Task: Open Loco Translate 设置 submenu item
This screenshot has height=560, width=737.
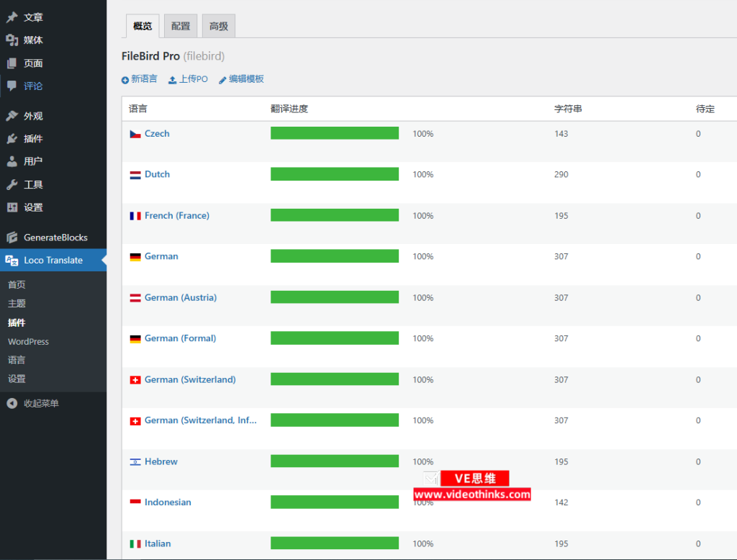Action: click(17, 379)
